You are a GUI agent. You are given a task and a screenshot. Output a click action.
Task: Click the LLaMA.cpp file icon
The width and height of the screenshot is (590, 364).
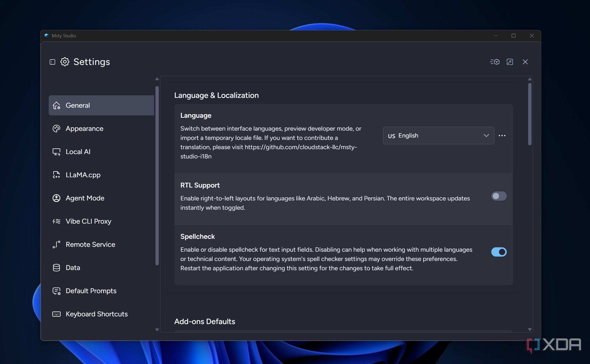coord(56,175)
